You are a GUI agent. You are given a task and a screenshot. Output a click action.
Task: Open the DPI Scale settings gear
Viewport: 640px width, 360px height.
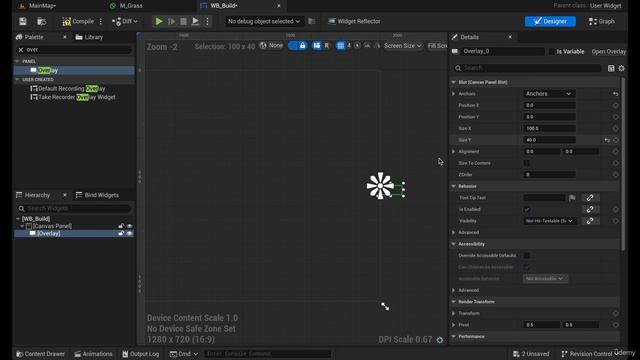pyautogui.click(x=440, y=340)
